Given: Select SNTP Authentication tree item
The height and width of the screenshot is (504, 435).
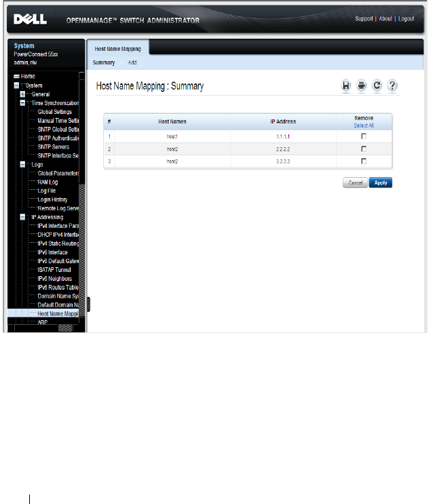Looking at the screenshot, I should click(x=58, y=138).
